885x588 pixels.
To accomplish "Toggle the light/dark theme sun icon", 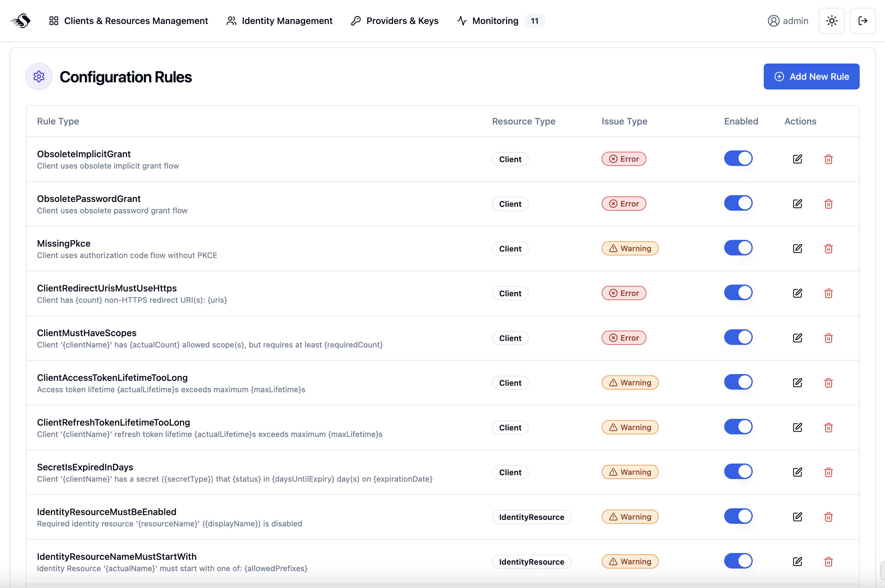I will [x=832, y=21].
